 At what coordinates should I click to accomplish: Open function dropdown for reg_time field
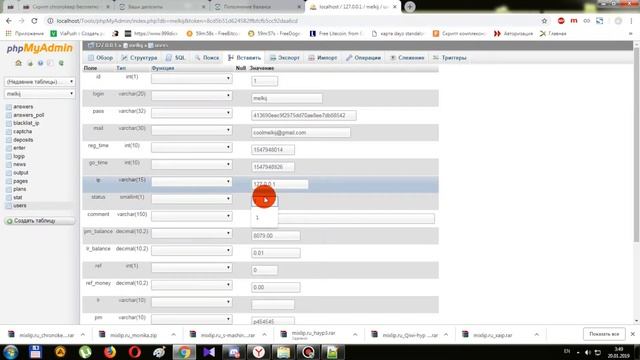click(x=191, y=147)
